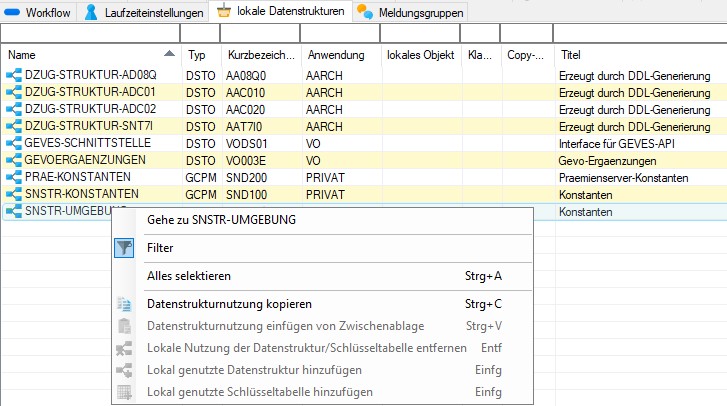Click the filter field above the Name column
The width and height of the screenshot is (727, 406).
point(90,34)
